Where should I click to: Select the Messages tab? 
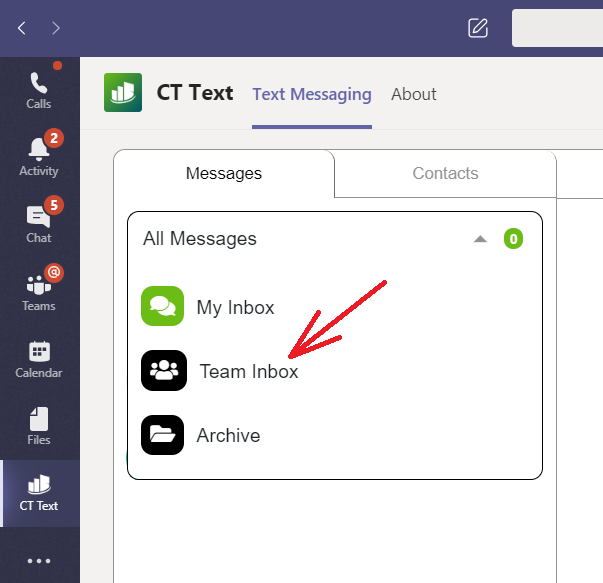click(224, 173)
